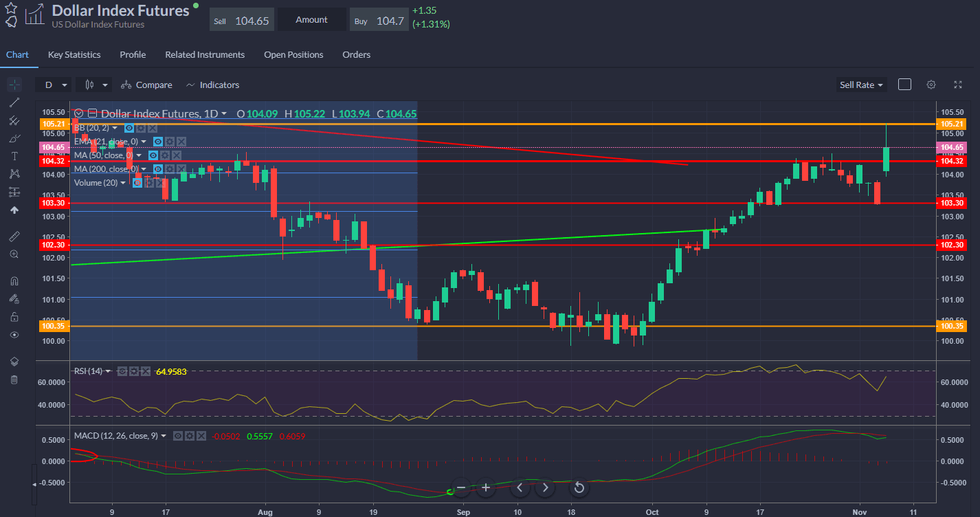Select the text annotation tool
This screenshot has width=980, height=517.
14,156
